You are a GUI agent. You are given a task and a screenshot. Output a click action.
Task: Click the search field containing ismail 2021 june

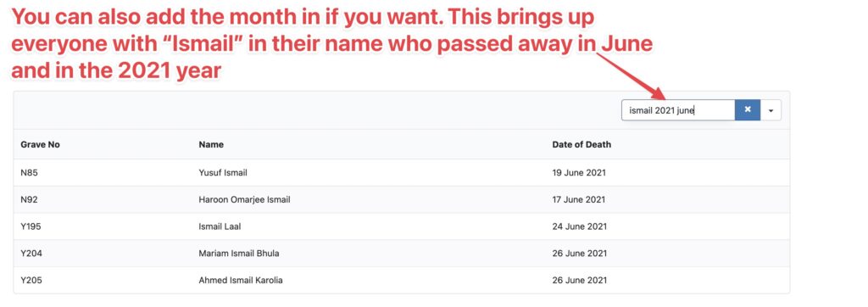[678, 110]
